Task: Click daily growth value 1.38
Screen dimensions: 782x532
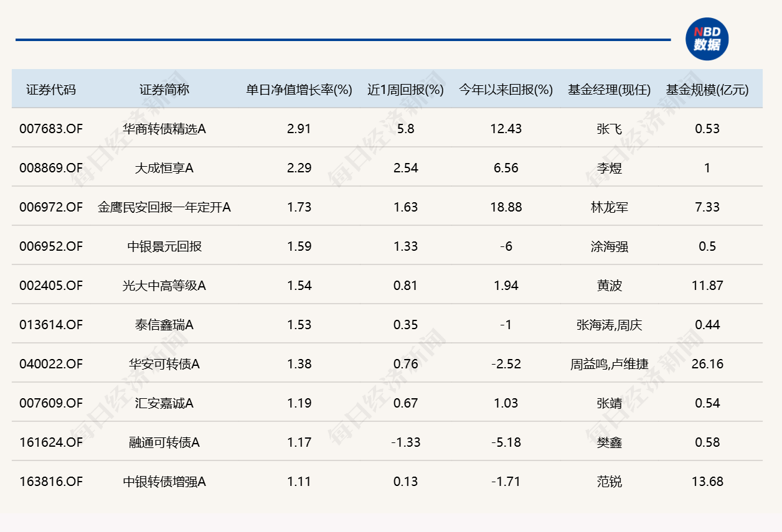Action: (299, 364)
